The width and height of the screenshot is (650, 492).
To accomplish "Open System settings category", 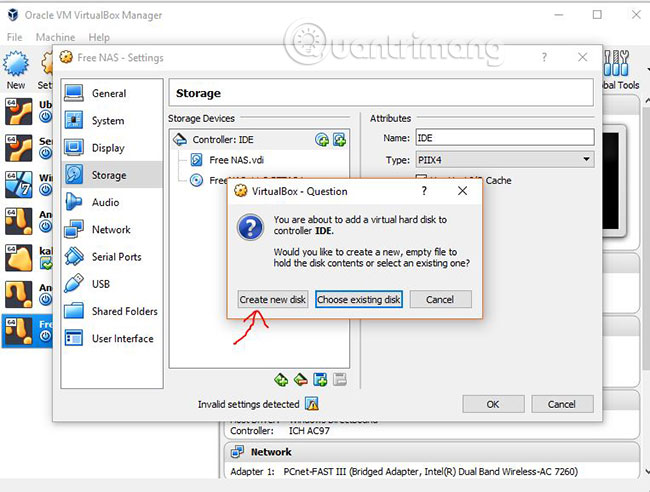I will pyautogui.click(x=112, y=121).
